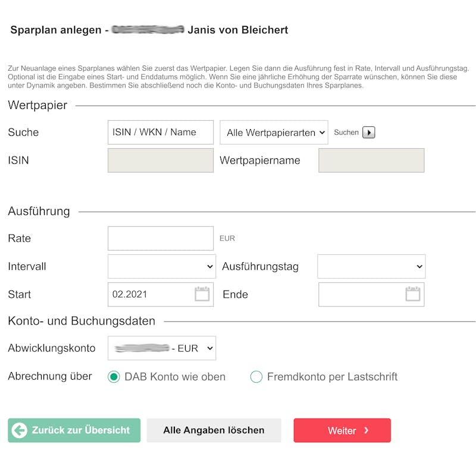476x456 pixels.
Task: Click the Suchen arrow icon button
Action: tap(369, 133)
